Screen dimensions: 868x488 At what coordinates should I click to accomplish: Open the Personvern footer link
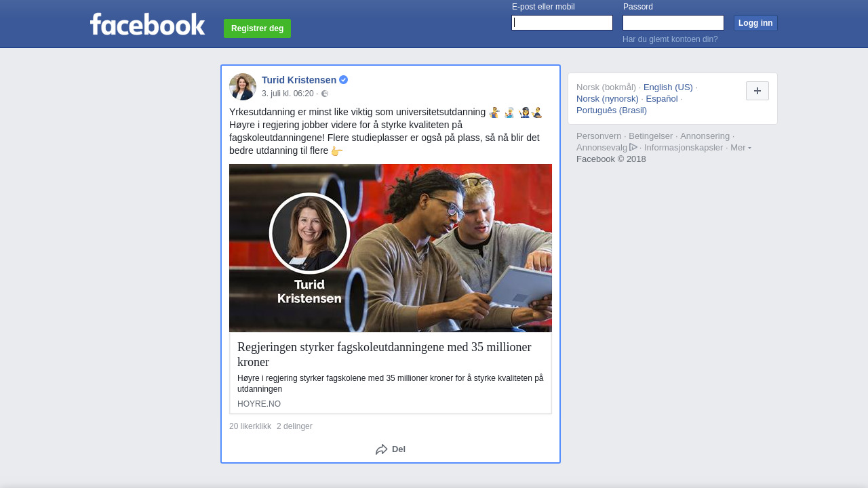coord(599,136)
